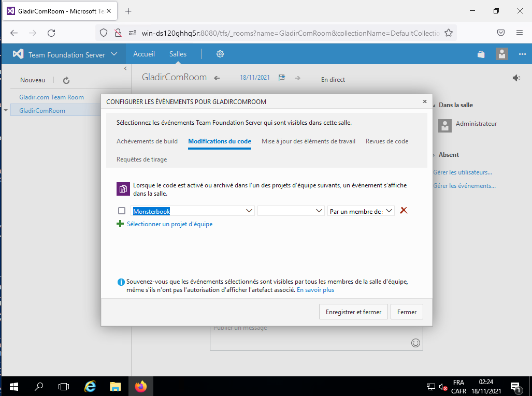
Task: Expand the Team Foundation Server menu chevron
Action: coord(114,54)
